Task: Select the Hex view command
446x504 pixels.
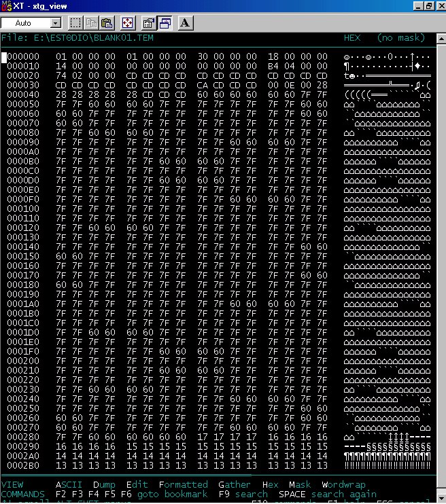Action: (271, 484)
